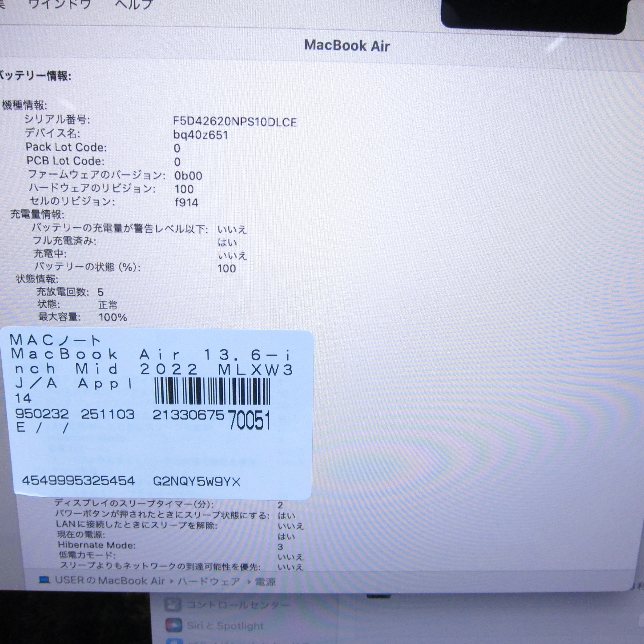Click USER の MacBook Air breadcrumb
This screenshot has height=644, width=644.
coord(110,580)
